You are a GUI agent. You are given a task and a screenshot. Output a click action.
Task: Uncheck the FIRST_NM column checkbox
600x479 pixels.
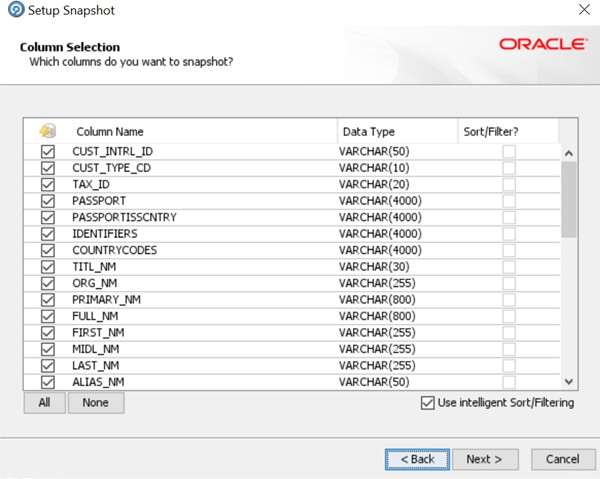pos(48,332)
